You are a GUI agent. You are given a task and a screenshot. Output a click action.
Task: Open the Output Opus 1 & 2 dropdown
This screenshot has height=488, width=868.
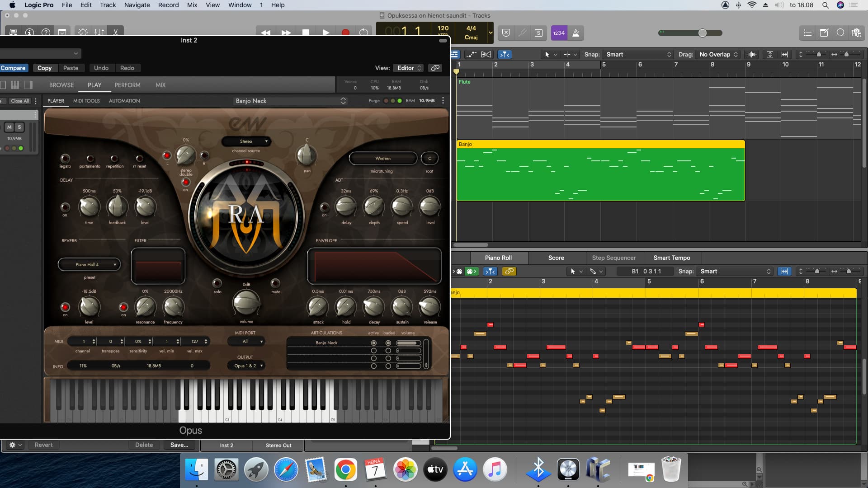coord(246,366)
